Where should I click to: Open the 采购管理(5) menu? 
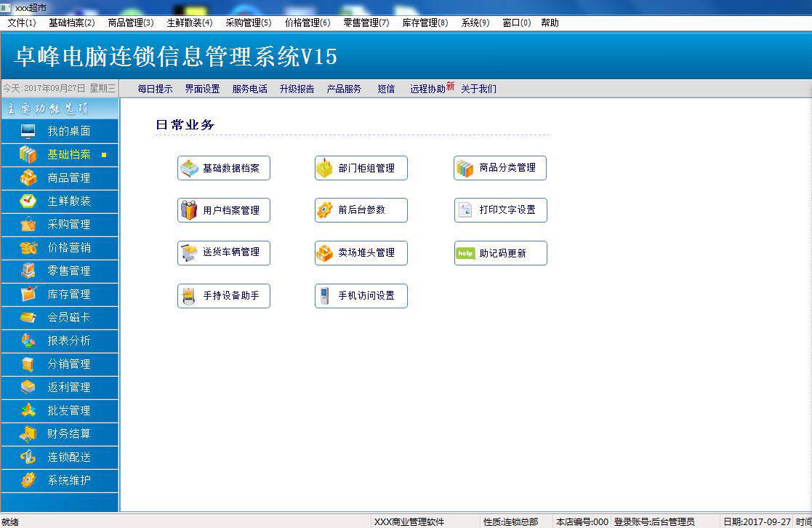[x=249, y=23]
